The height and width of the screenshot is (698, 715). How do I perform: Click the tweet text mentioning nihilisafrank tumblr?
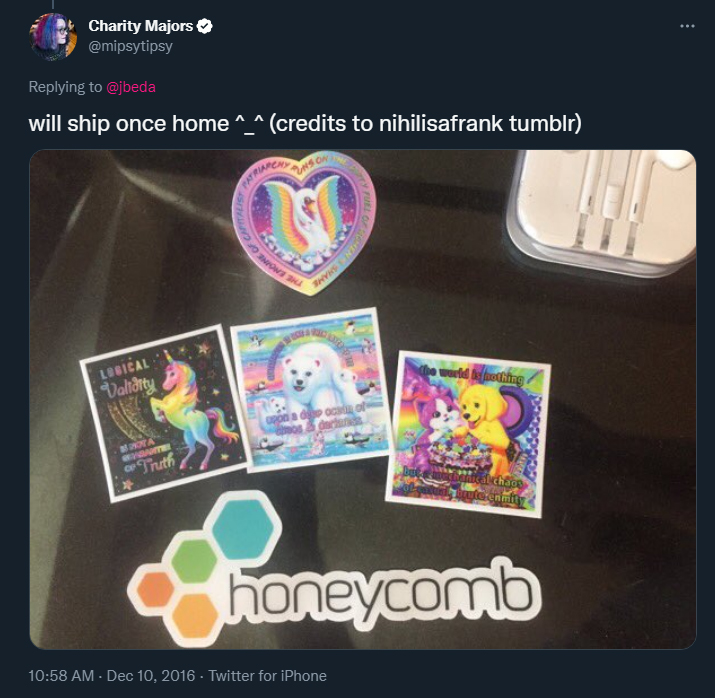[x=305, y=124]
